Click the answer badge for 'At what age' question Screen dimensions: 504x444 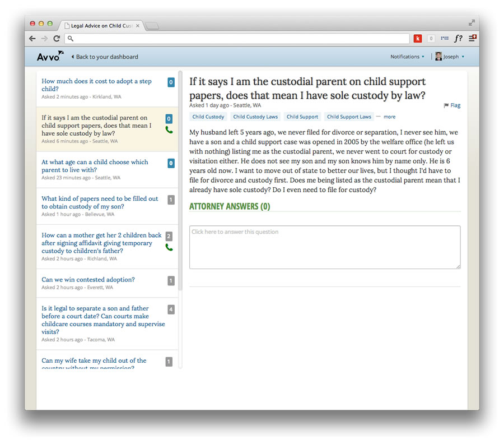171,163
